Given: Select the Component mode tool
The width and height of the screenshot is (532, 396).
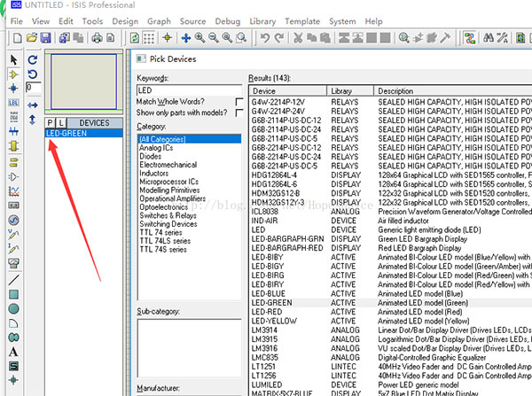Looking at the screenshot, I should [x=13, y=74].
